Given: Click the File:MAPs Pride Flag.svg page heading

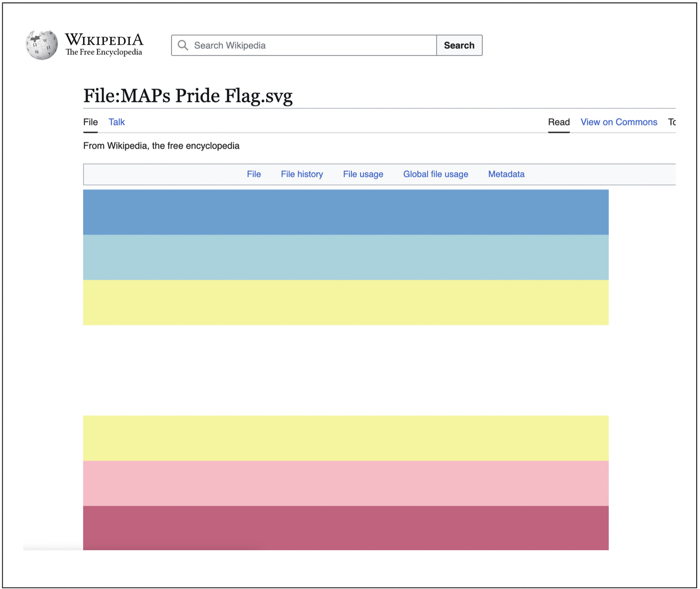Looking at the screenshot, I should 188,96.
